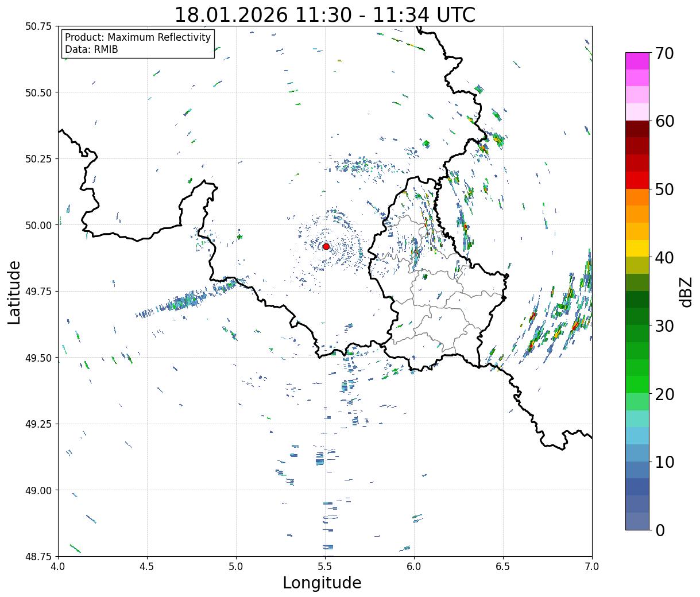Click longitude tick label 5.5
700x597 pixels.
(x=325, y=567)
